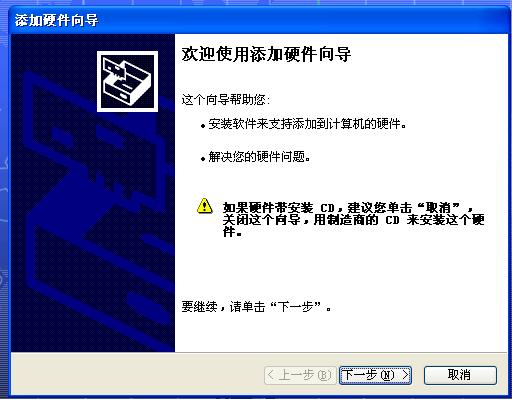
Task: Select the line 安装软件来支持添加到计算机的硬件
Action: [307, 124]
